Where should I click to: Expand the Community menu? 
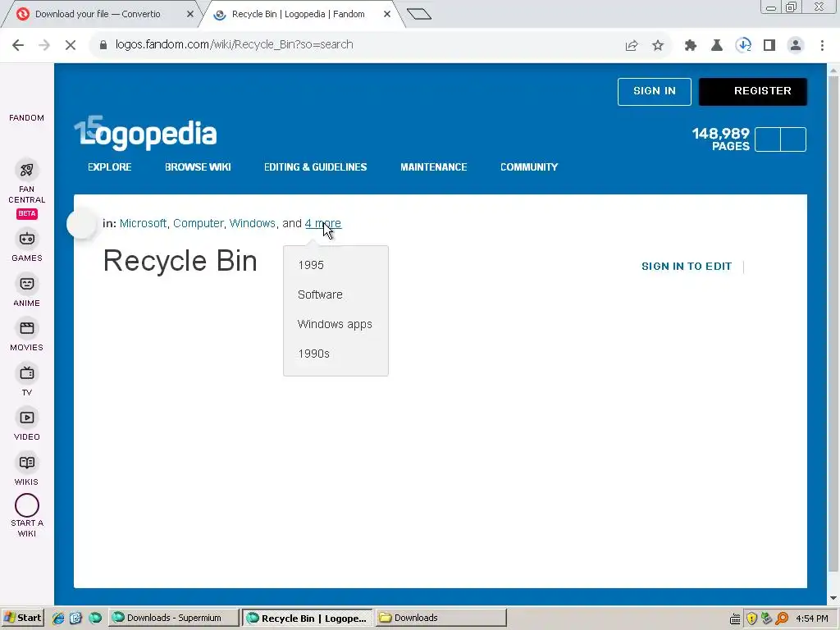[x=529, y=167]
